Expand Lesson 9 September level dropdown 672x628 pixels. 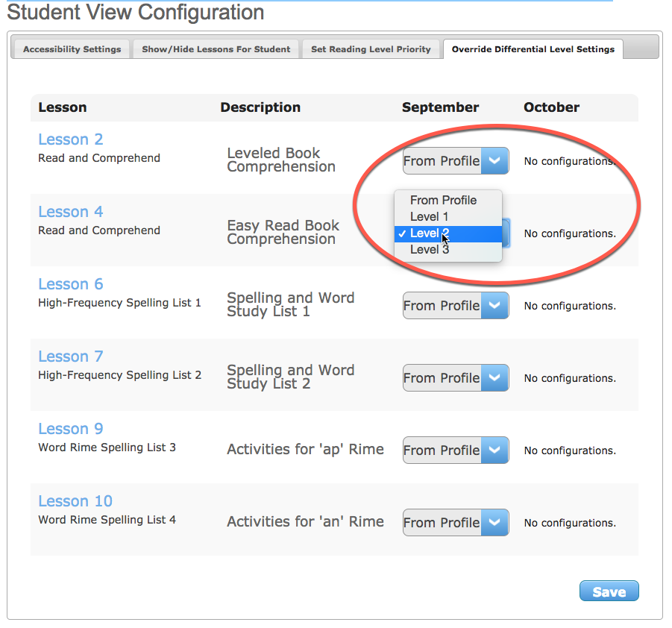456,450
